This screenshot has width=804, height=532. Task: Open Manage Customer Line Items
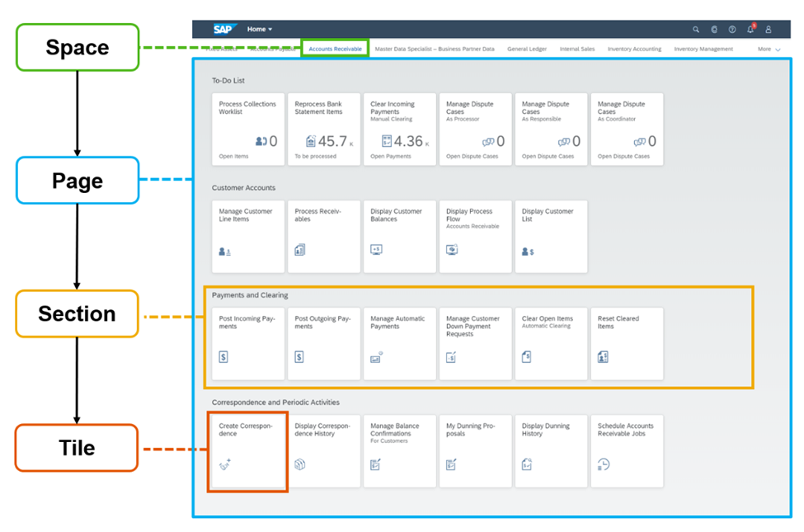tap(247, 235)
